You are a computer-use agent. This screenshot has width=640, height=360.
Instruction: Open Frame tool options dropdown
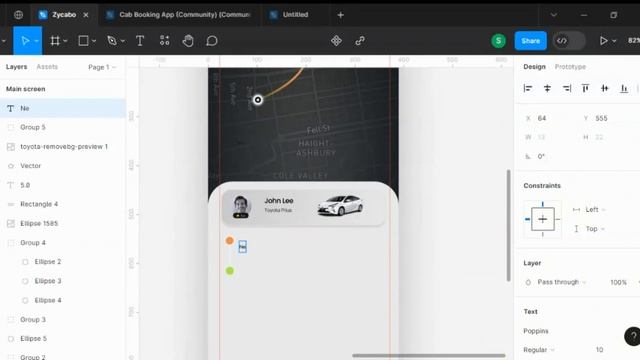[x=65, y=41]
